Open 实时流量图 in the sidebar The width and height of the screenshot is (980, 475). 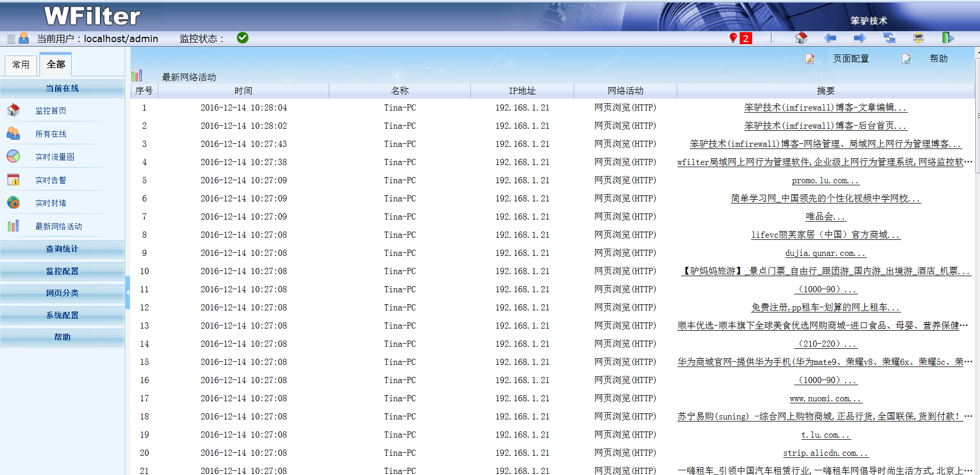click(x=55, y=157)
